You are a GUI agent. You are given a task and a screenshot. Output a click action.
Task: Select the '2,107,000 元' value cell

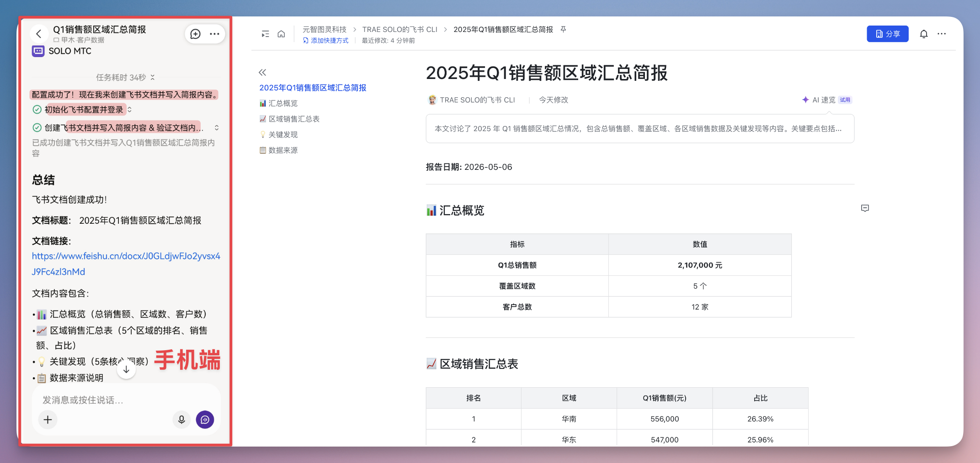coord(700,265)
